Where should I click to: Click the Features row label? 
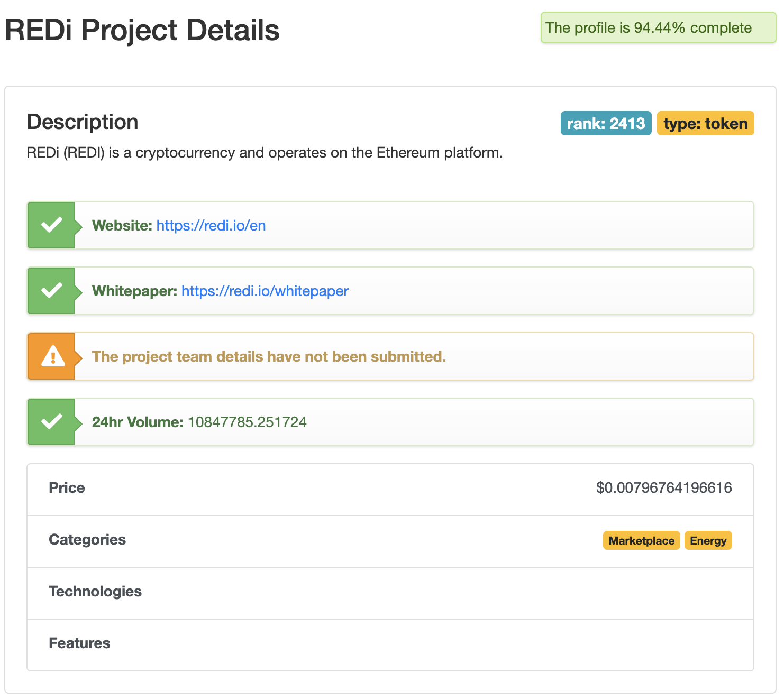[79, 643]
